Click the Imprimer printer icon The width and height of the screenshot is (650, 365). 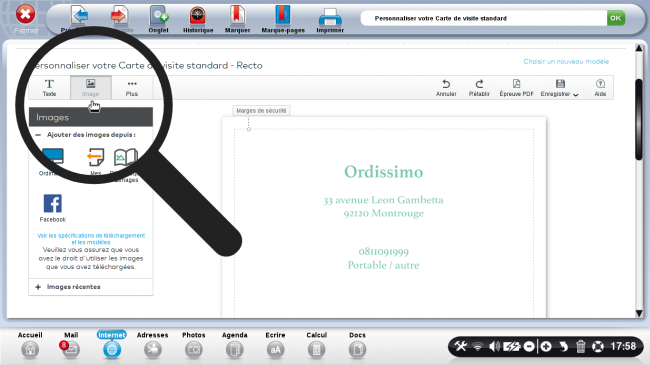point(330,19)
